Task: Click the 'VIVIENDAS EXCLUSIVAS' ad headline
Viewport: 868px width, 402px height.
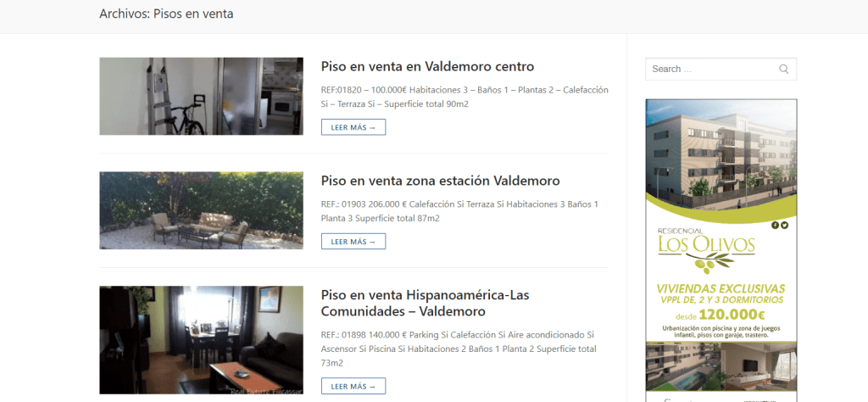Action: 721,288
